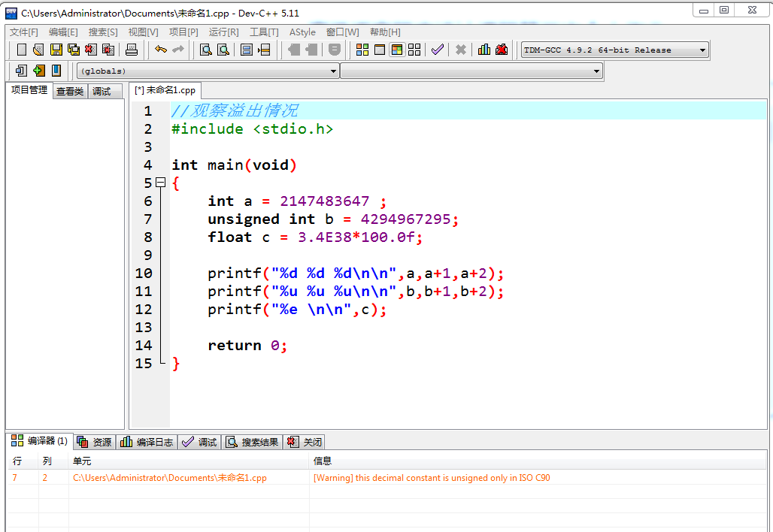Open the 编译日志 bottom tab
This screenshot has width=773, height=532.
(147, 442)
